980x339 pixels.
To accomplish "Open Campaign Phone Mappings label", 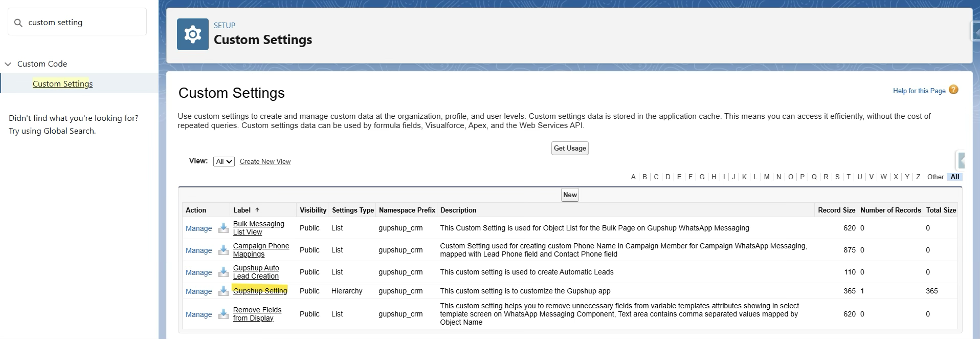I will coord(261,250).
